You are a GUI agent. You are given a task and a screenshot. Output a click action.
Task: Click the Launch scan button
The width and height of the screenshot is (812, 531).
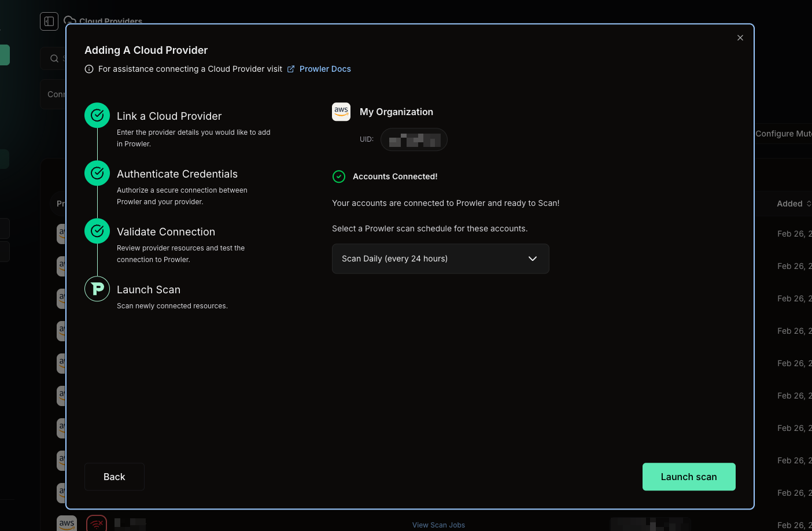[x=689, y=477]
